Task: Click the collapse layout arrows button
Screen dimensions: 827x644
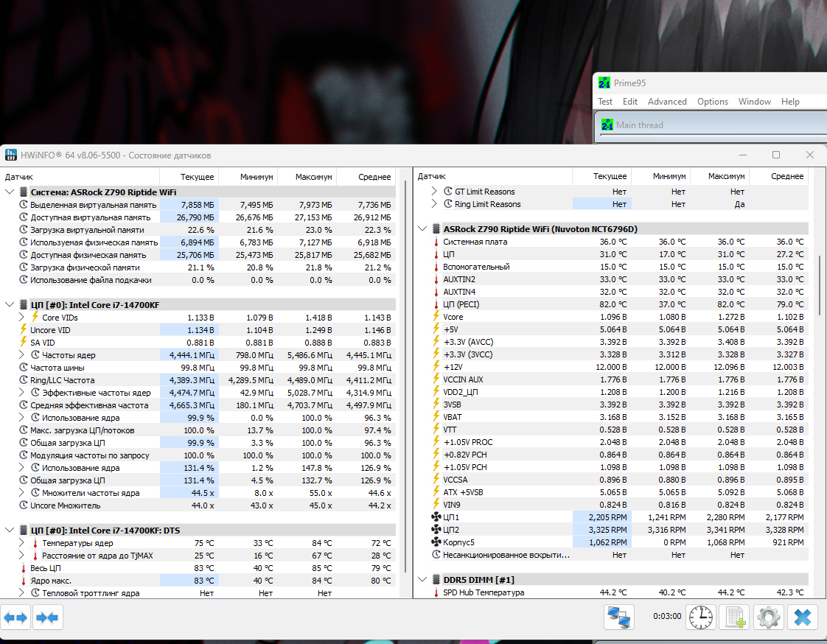Action: [47, 617]
